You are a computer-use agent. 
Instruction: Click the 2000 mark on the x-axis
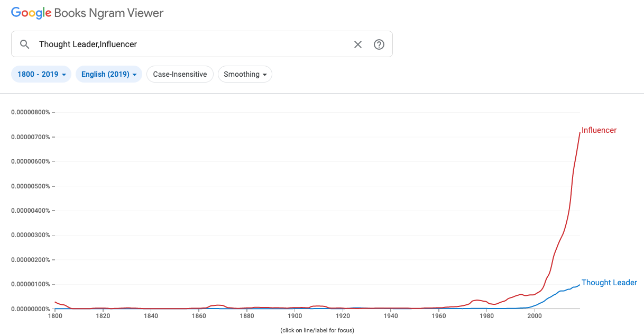pos(535,316)
